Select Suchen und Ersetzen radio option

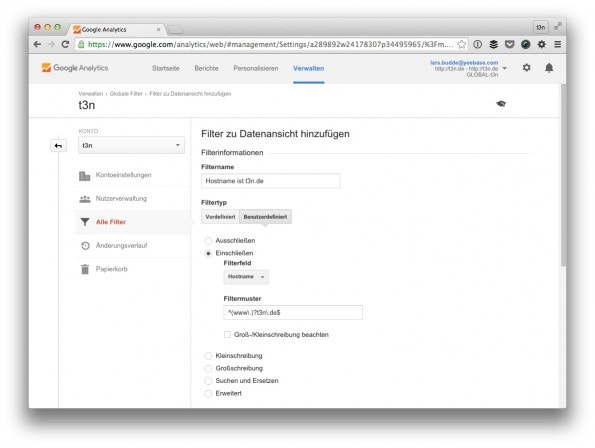[x=208, y=380]
